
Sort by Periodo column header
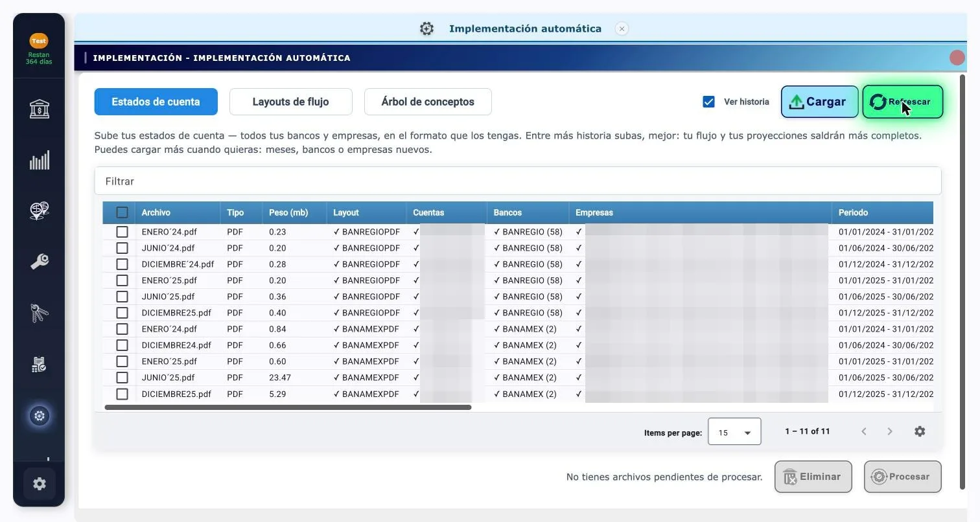(x=853, y=212)
